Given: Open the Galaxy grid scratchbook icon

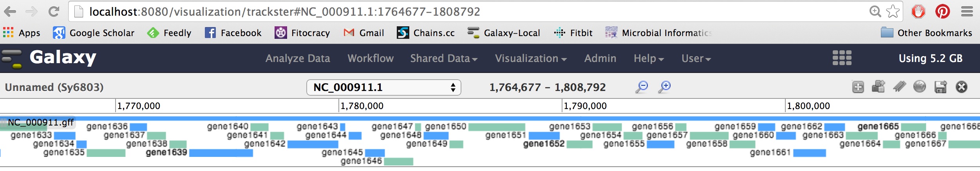Looking at the screenshot, I should click(842, 58).
